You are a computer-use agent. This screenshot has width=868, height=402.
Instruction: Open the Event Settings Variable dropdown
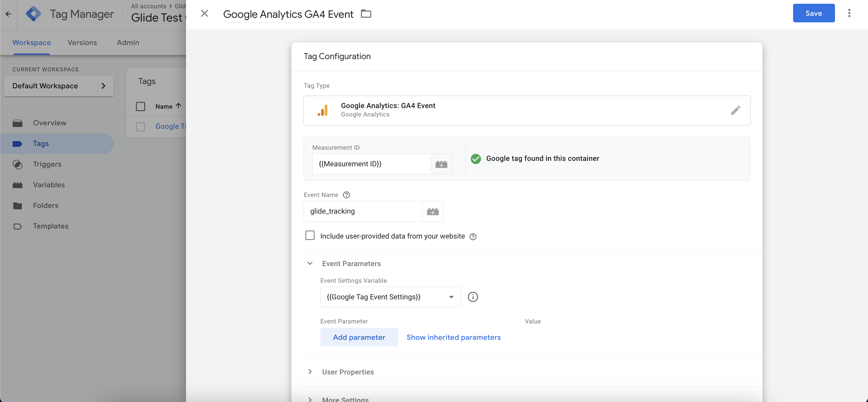click(390, 297)
